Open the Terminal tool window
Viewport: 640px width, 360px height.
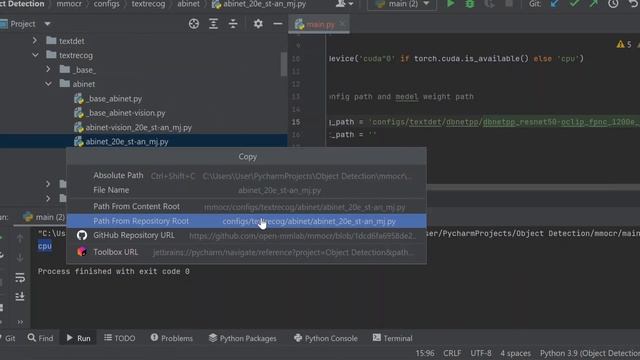tap(392, 338)
